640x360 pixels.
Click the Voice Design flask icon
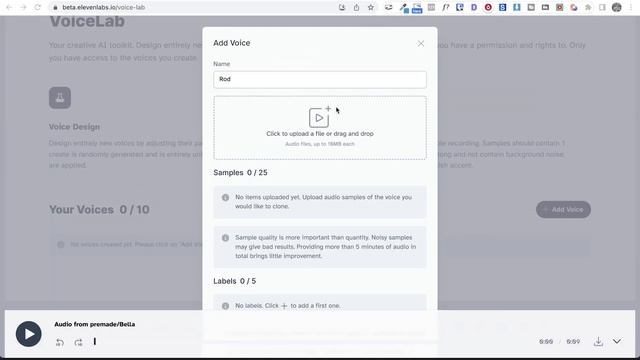point(60,98)
